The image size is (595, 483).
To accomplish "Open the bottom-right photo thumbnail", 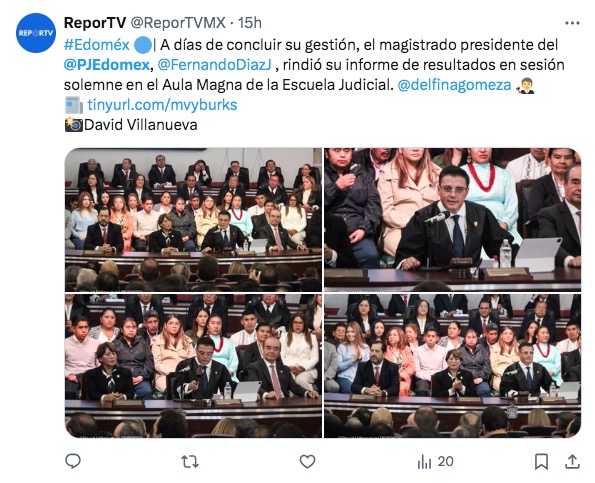I will point(452,366).
